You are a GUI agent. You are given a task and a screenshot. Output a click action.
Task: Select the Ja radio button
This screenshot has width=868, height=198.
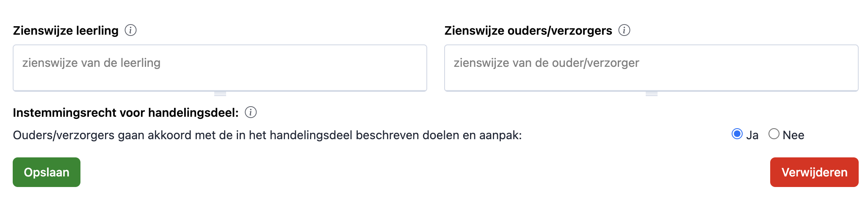737,134
